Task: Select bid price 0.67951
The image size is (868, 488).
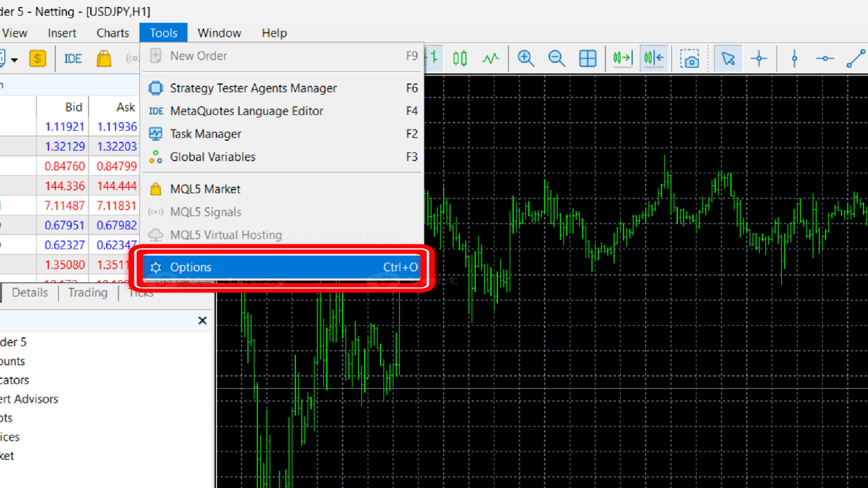Action: [x=65, y=225]
